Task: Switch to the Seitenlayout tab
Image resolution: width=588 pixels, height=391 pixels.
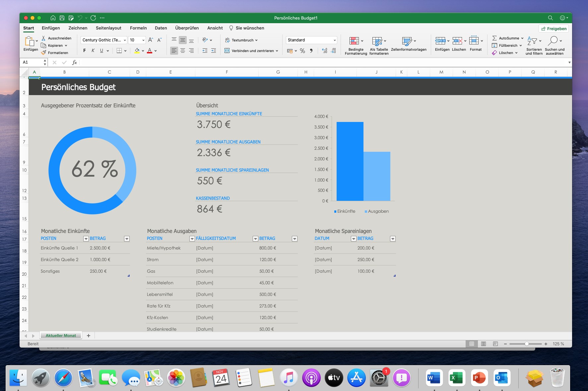Action: pos(108,28)
